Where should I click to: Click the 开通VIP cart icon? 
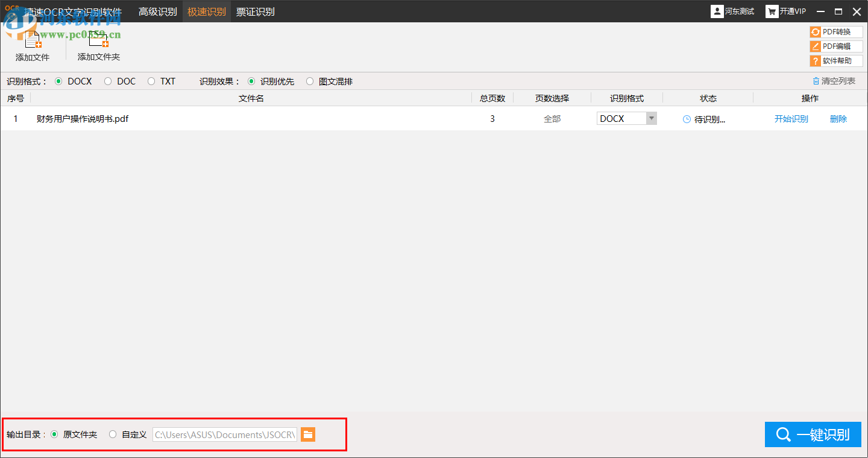tap(772, 11)
